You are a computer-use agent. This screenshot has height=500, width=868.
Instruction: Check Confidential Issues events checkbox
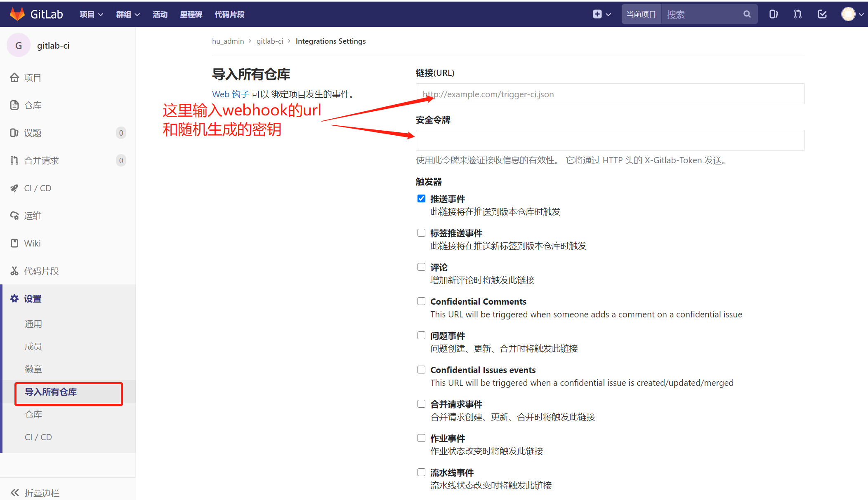421,370
